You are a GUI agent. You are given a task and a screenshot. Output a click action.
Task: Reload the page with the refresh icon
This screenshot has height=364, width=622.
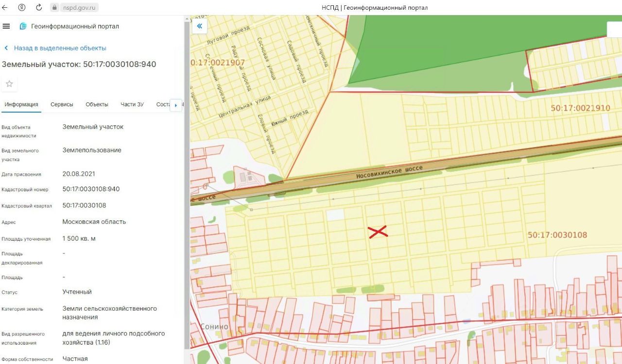38,7
